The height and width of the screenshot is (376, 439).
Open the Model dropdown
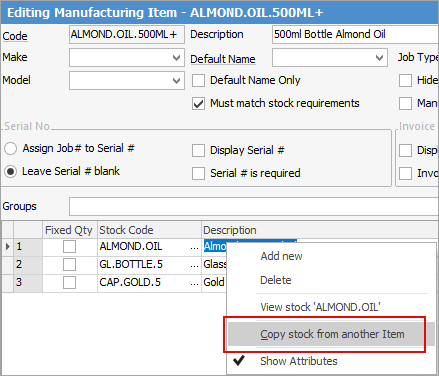pyautogui.click(x=177, y=81)
